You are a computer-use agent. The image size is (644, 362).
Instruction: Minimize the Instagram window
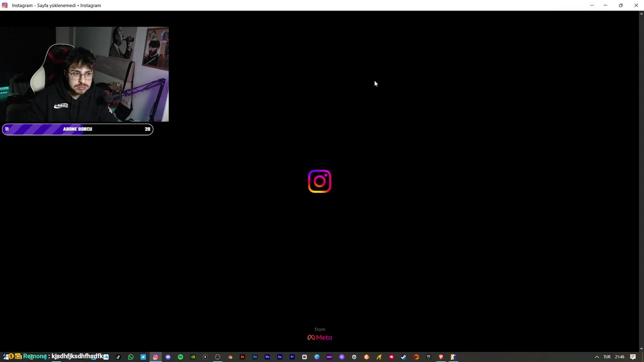[605, 5]
